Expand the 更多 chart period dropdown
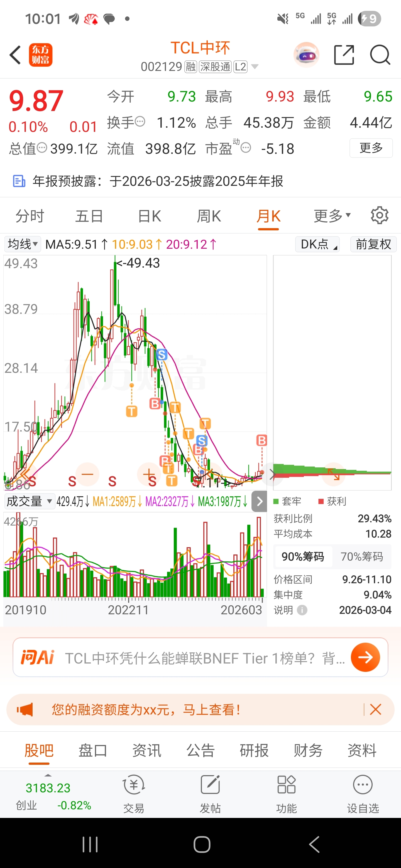 pos(332,216)
